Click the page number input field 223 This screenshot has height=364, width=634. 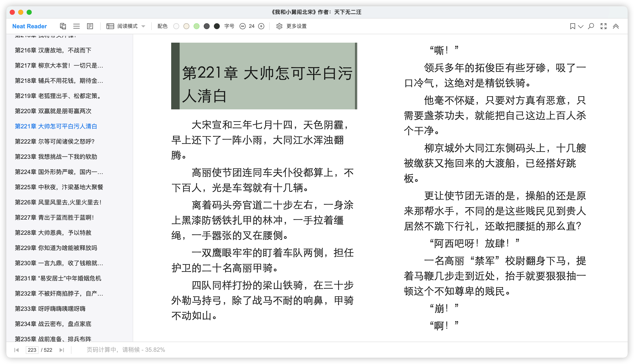[32, 350]
